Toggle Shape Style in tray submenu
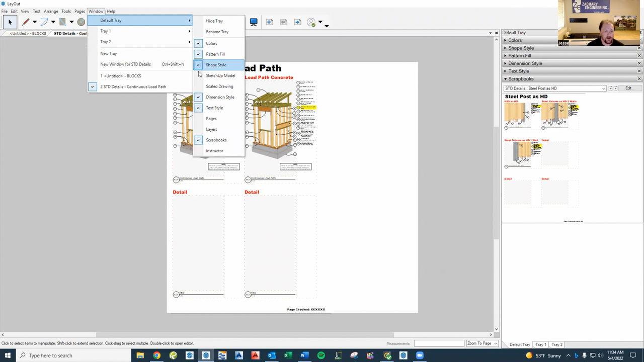Screen dimensions: 644x362 point(219,65)
